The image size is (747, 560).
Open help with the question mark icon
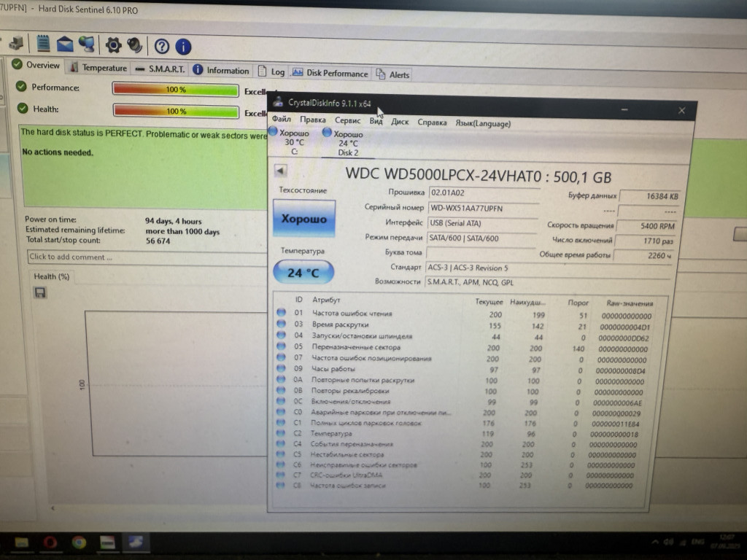pos(162,46)
